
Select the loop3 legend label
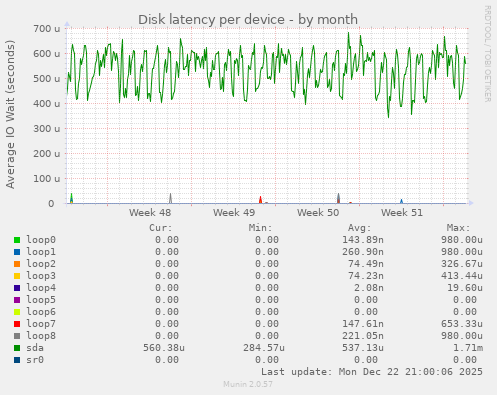(x=41, y=276)
